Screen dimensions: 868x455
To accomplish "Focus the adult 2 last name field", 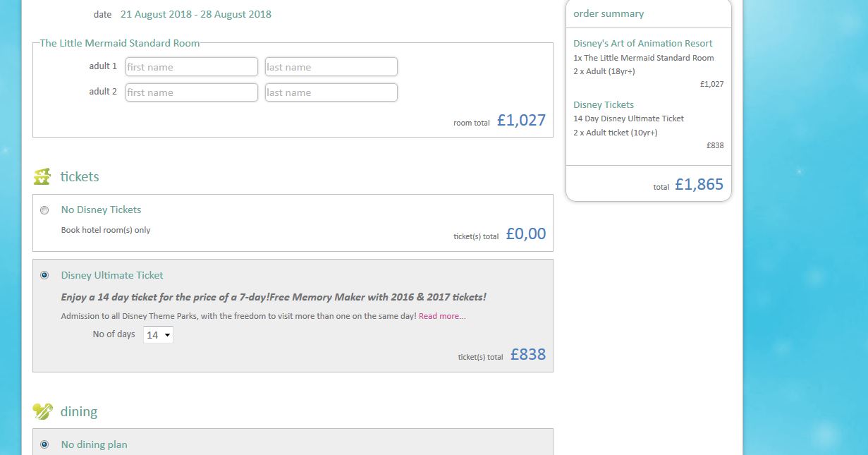I will pyautogui.click(x=331, y=92).
